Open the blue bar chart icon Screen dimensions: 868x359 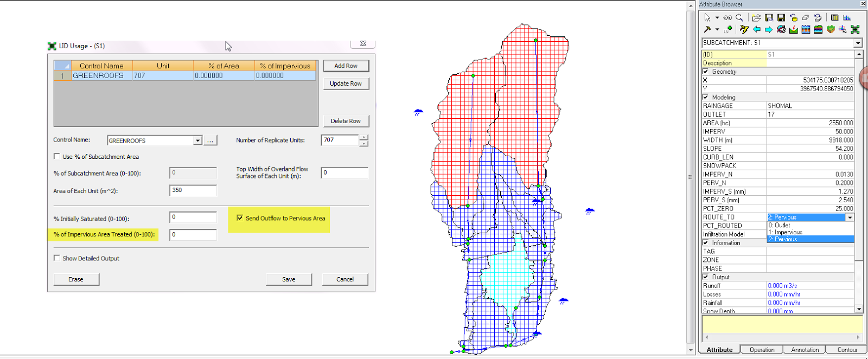point(847,18)
